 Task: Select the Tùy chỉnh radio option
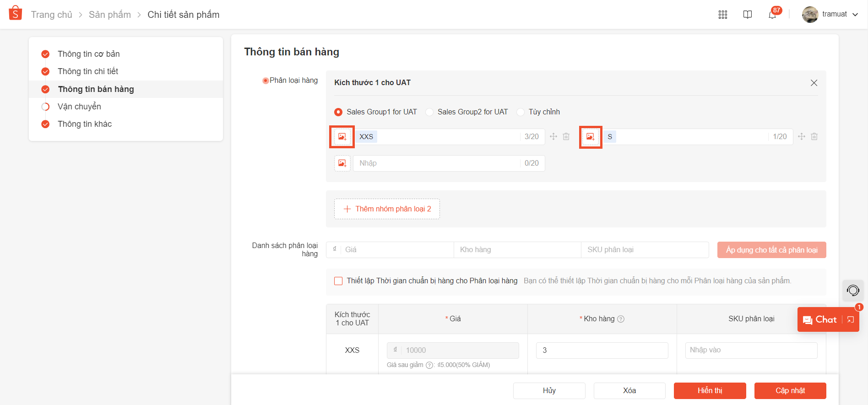[521, 112]
